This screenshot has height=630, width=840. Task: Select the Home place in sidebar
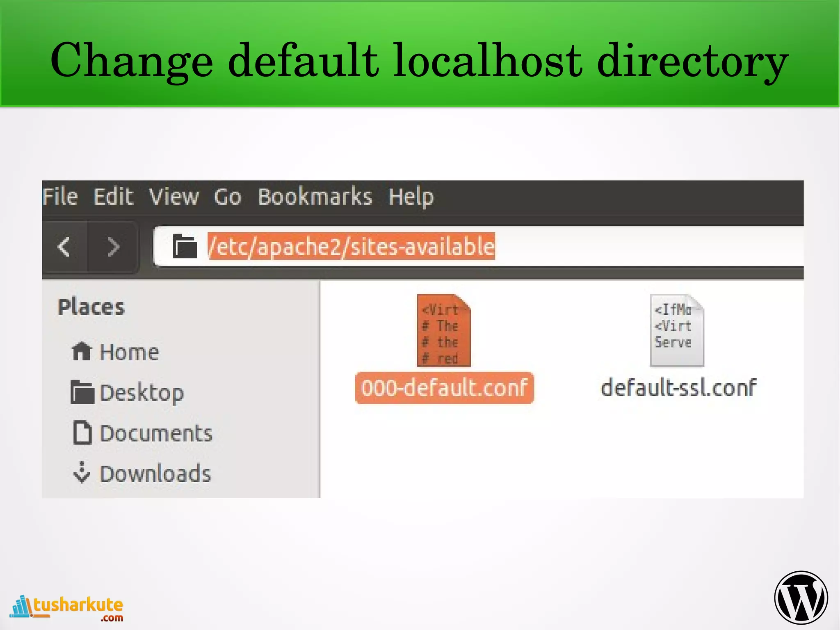pos(115,352)
